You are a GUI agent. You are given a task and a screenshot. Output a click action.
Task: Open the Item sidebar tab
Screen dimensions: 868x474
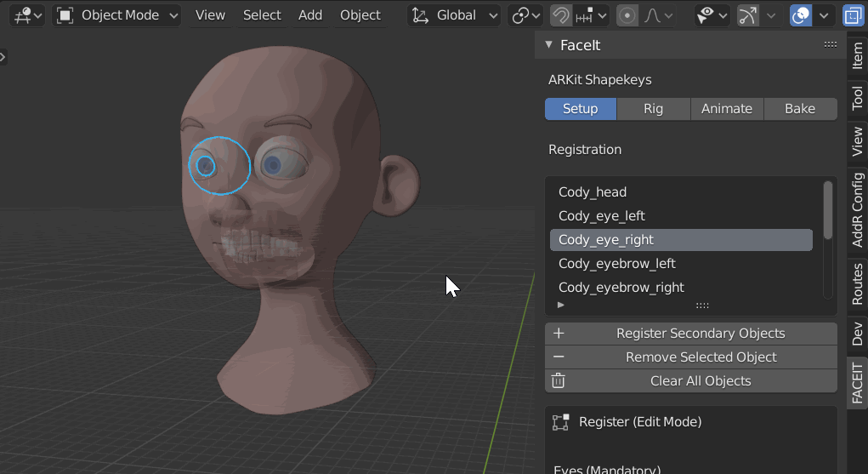(857, 55)
